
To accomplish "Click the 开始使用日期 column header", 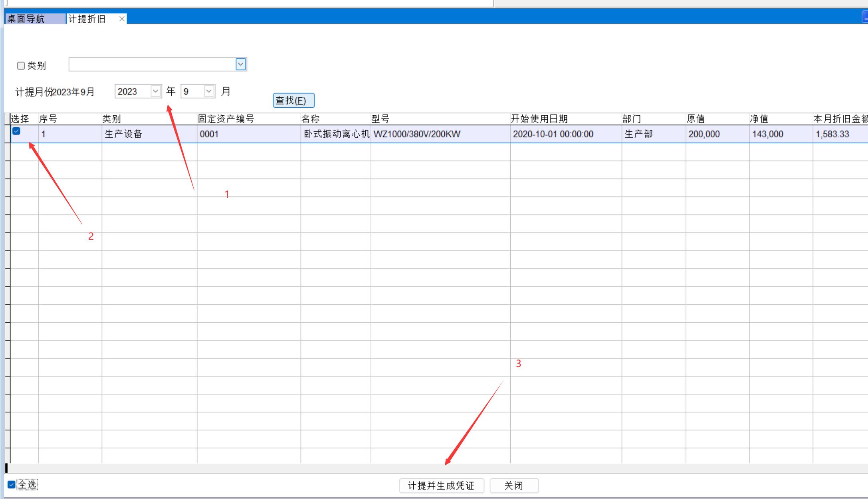I will point(539,119).
